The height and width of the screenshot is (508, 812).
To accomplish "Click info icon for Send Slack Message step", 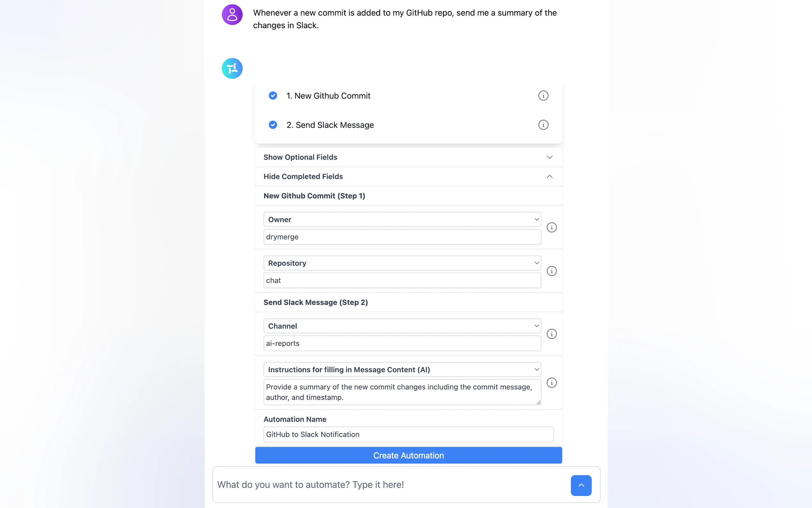I will pyautogui.click(x=543, y=125).
